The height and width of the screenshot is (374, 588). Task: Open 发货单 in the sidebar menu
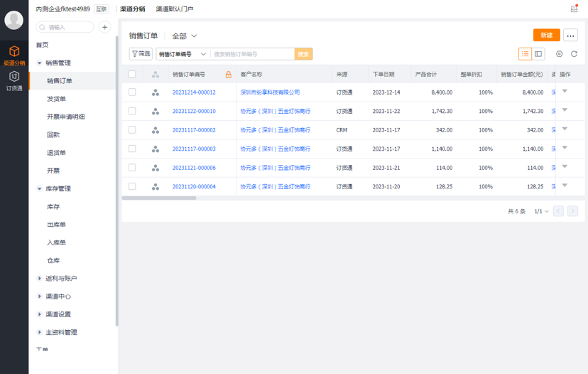coord(57,99)
